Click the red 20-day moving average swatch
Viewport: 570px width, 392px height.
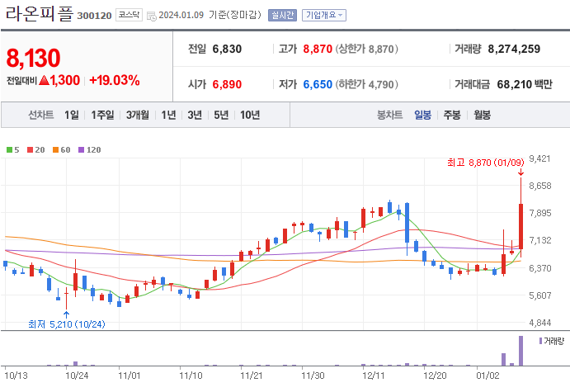[x=31, y=150]
